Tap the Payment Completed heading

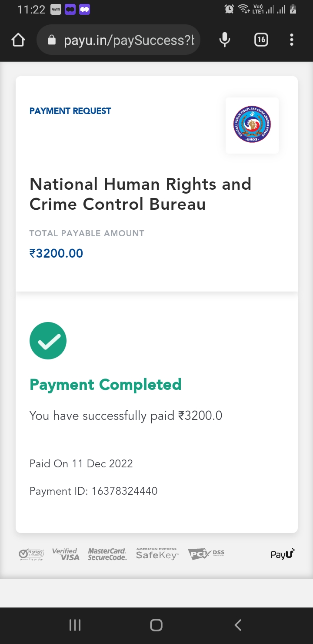tap(105, 385)
